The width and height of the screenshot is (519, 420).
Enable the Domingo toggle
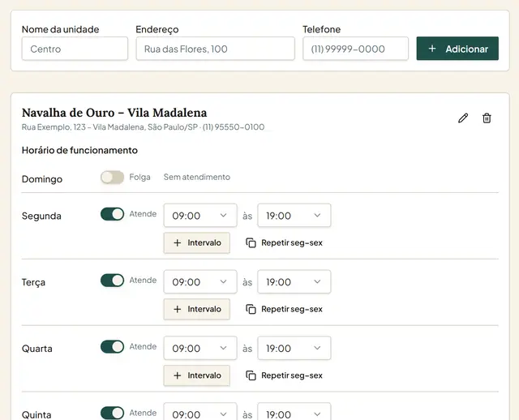[112, 178]
